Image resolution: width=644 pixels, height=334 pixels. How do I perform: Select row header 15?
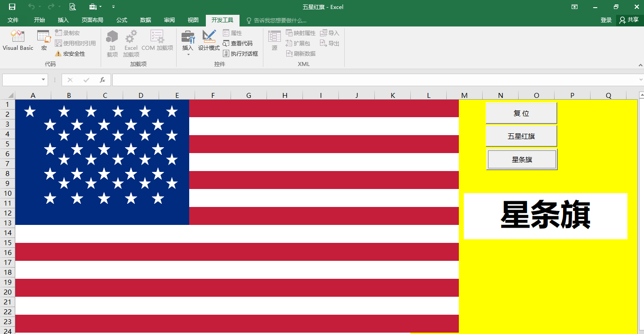[7, 242]
